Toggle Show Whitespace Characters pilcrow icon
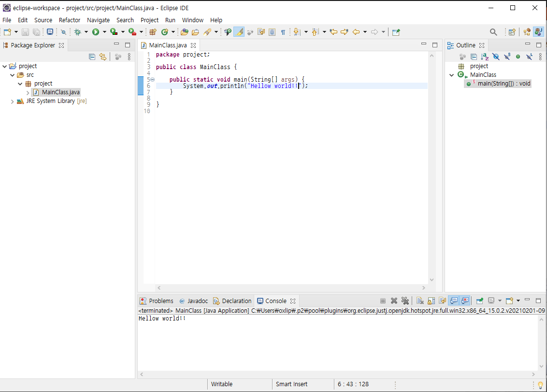Image resolution: width=547 pixels, height=392 pixels. click(x=283, y=32)
